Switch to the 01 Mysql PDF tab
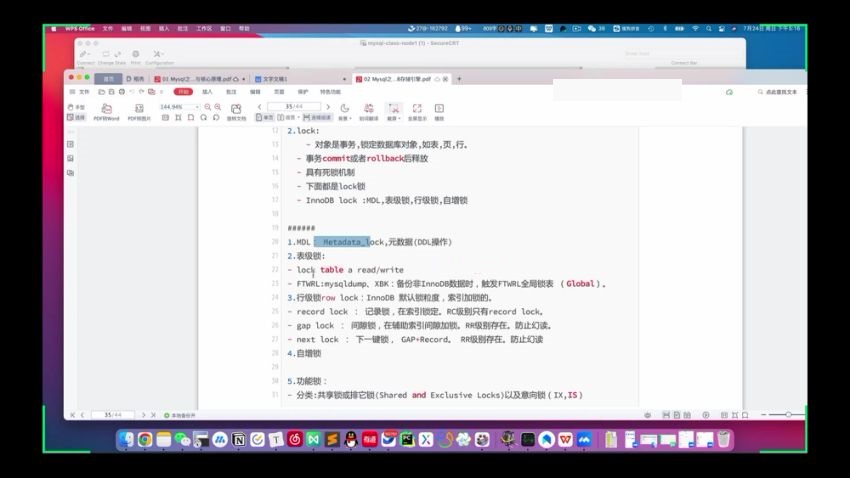850x478 pixels. [x=199, y=79]
